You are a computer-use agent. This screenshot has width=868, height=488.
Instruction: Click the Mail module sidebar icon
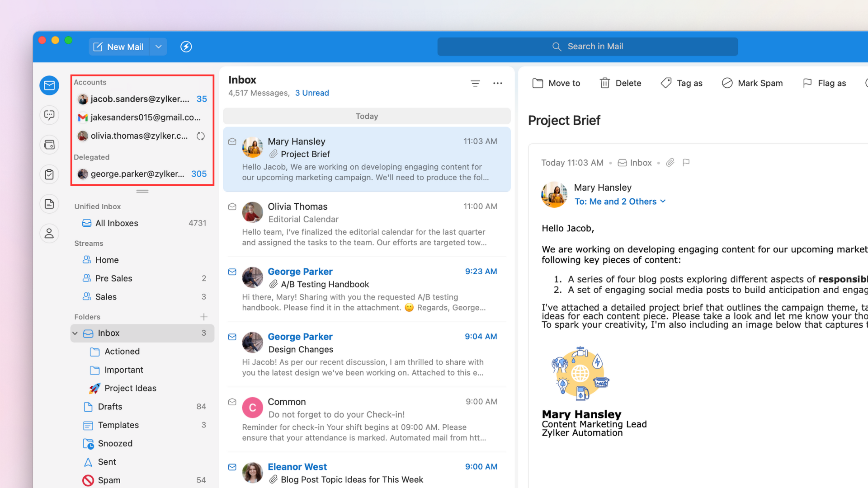coord(49,85)
